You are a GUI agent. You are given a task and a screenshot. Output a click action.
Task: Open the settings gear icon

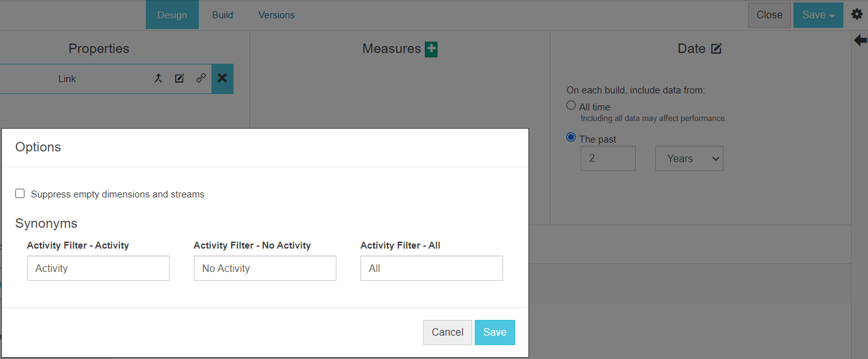tap(857, 15)
